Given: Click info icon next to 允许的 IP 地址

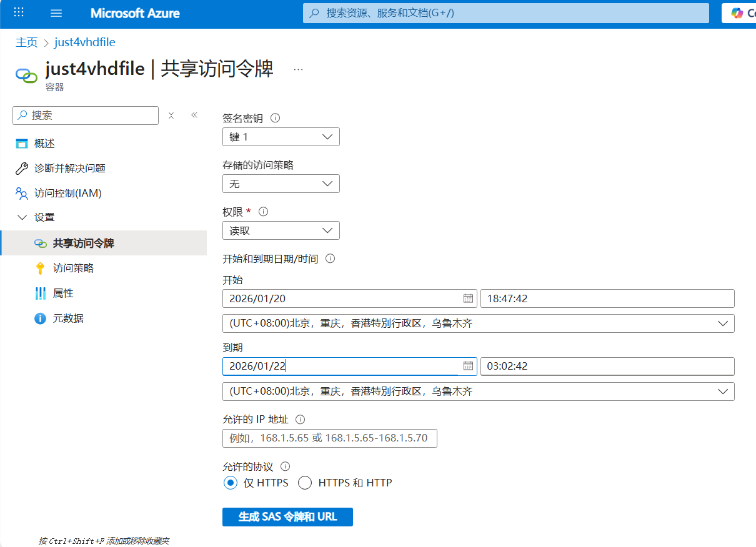Looking at the screenshot, I should point(300,420).
